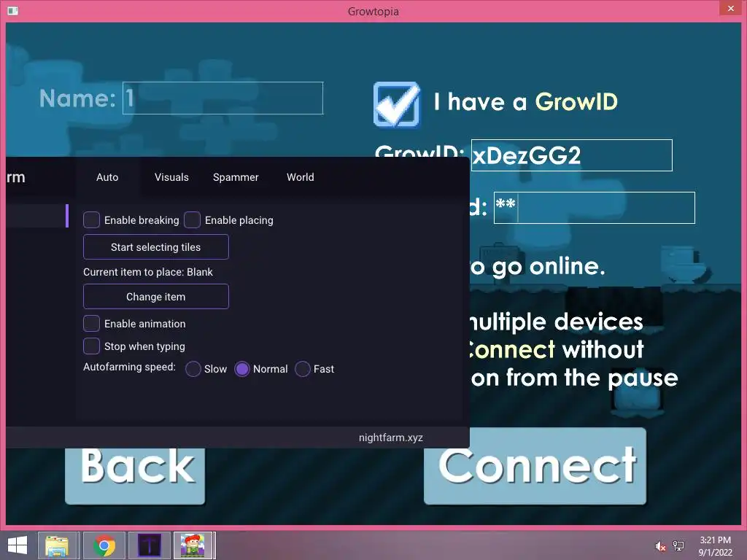Click the nightfarm.xyz footer text
This screenshot has width=747, height=560.
pyautogui.click(x=391, y=437)
